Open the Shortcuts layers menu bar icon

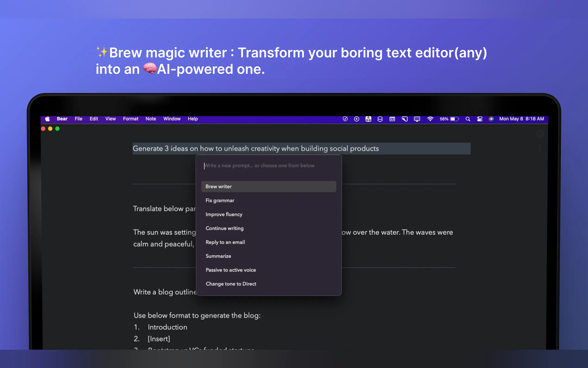[x=380, y=119]
